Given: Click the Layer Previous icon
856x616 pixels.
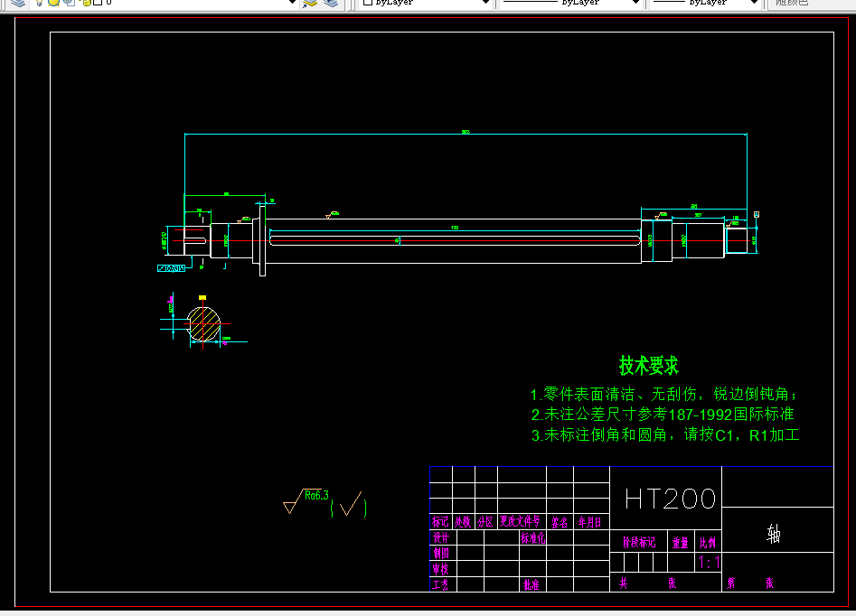Looking at the screenshot, I should 331,3.
